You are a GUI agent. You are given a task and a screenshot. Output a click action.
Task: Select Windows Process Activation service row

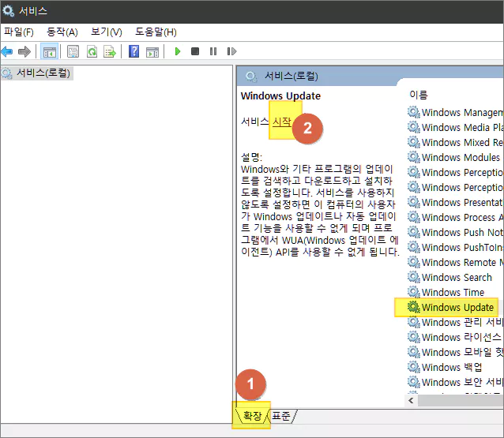pyautogui.click(x=455, y=217)
